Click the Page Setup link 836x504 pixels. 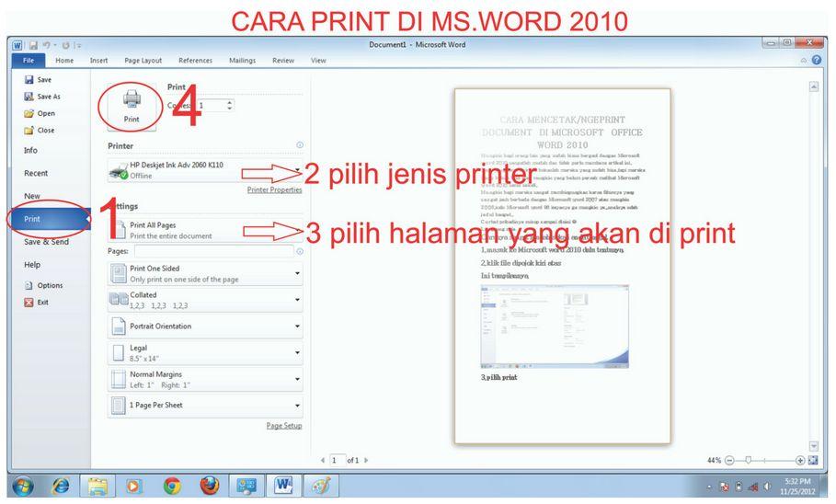point(284,426)
